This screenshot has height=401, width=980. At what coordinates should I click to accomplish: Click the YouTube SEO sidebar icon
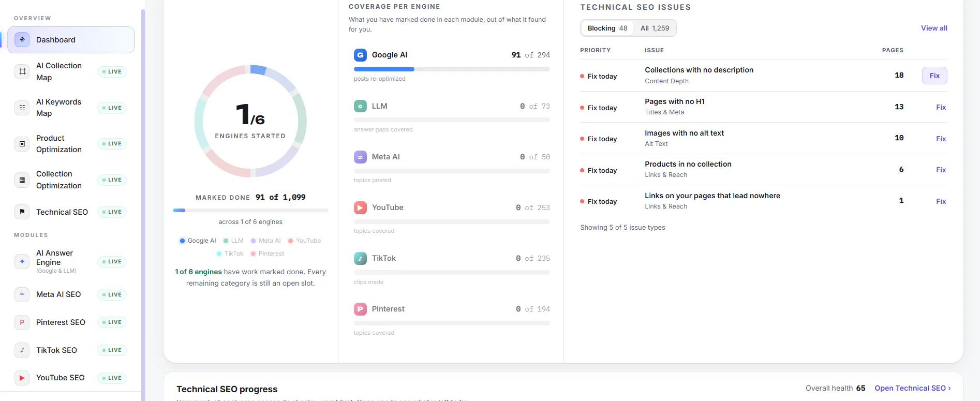(x=22, y=378)
